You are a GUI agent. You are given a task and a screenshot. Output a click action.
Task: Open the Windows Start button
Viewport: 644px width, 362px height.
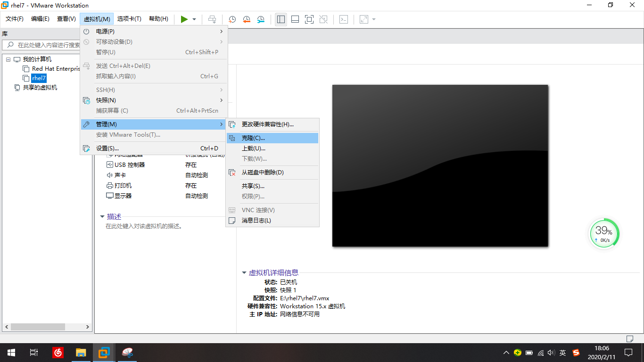point(11,353)
